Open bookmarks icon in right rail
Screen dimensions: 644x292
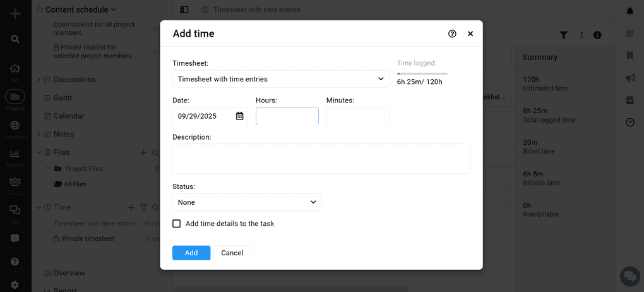630,56
